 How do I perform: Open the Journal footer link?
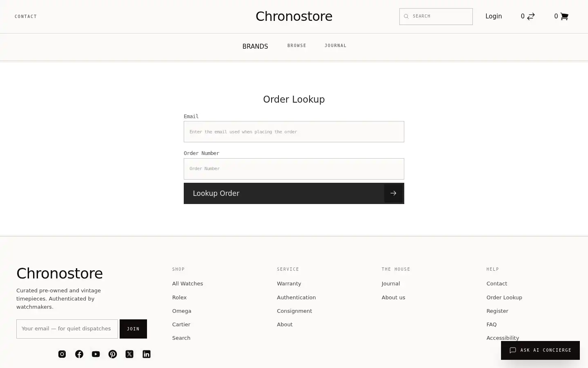tap(391, 284)
